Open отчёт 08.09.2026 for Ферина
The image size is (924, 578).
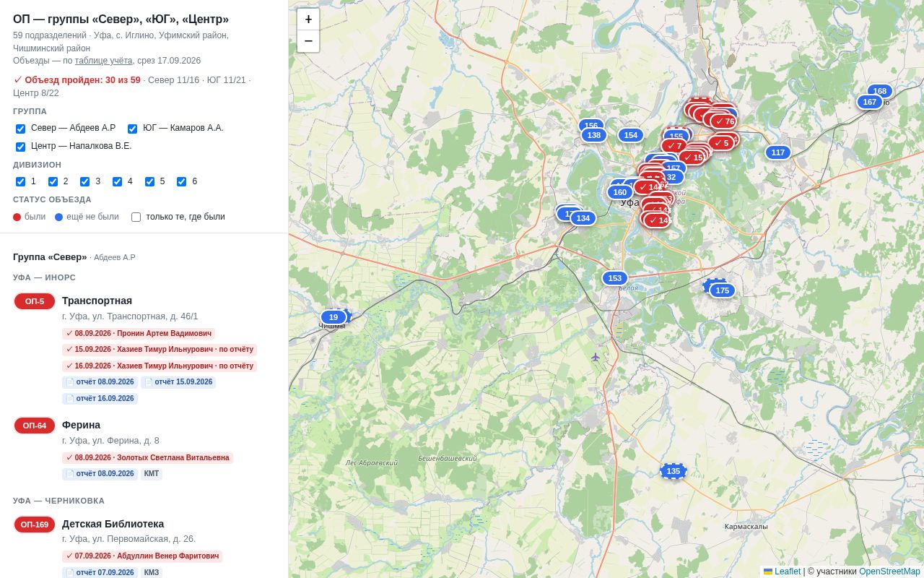tap(100, 474)
